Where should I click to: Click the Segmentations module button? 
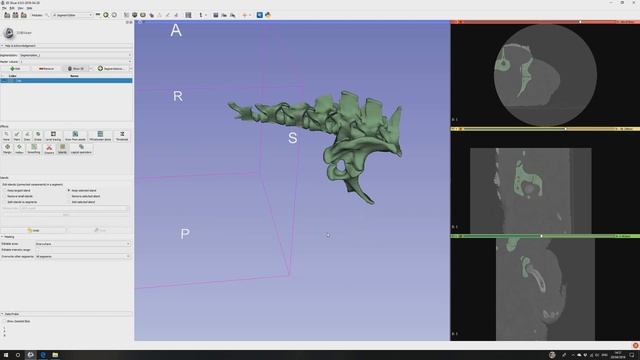[x=111, y=69]
